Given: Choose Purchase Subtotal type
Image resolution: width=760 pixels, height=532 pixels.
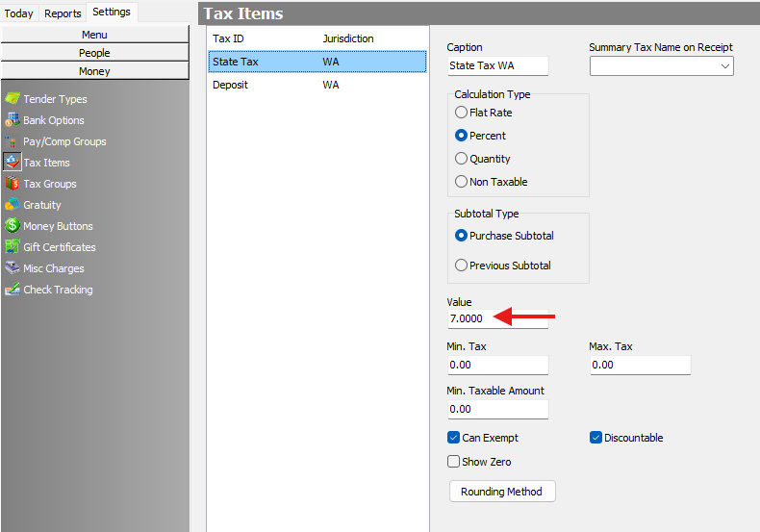Looking at the screenshot, I should coord(461,236).
